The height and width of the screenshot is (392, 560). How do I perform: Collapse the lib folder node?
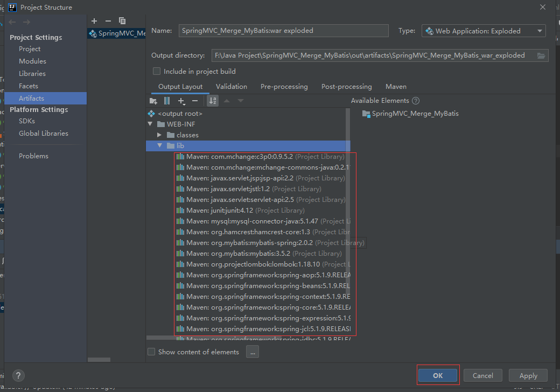click(x=159, y=146)
